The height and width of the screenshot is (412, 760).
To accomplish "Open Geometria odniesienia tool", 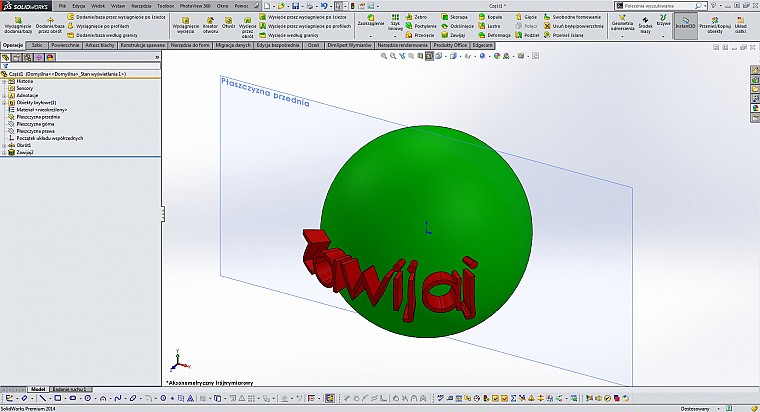I will 622,23.
